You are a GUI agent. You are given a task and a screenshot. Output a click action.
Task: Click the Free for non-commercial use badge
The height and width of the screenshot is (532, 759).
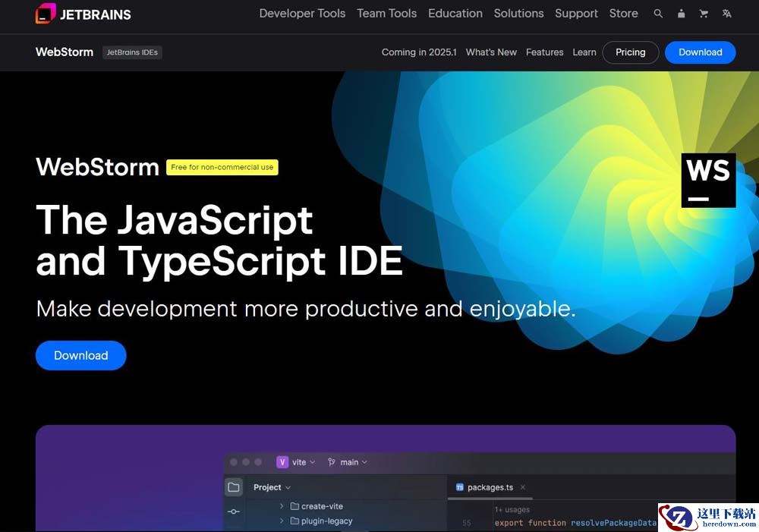coord(222,167)
